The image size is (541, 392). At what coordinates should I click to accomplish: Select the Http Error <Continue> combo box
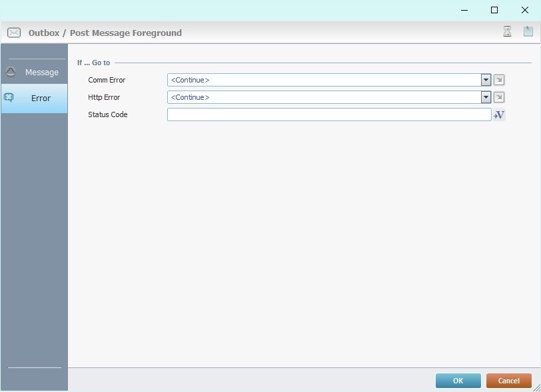click(x=324, y=97)
